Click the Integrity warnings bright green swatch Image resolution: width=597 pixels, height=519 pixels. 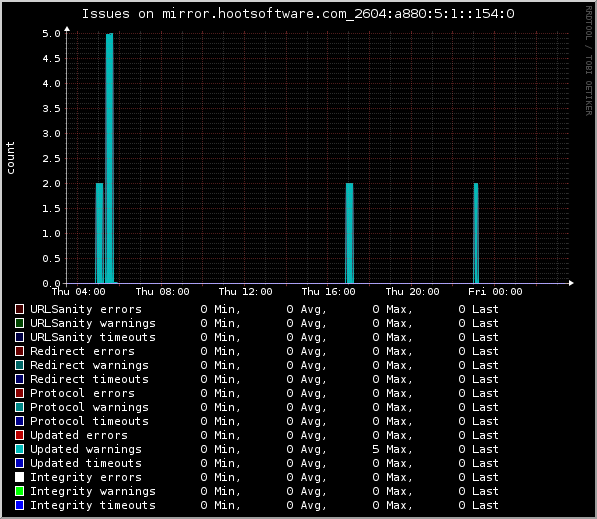19,491
